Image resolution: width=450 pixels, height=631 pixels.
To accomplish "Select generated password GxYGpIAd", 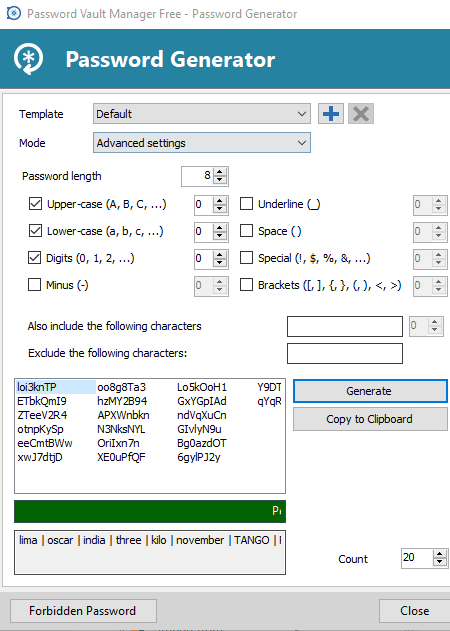I will coord(202,401).
